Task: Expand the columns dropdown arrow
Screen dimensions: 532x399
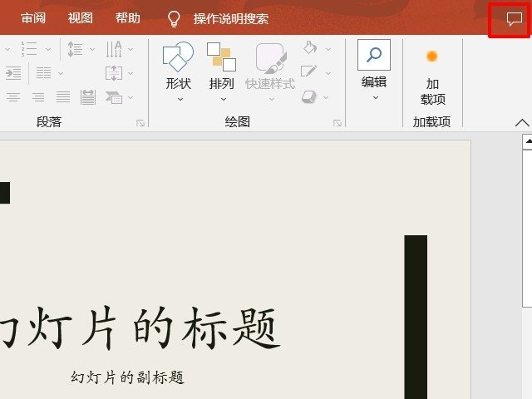Action: [61, 73]
